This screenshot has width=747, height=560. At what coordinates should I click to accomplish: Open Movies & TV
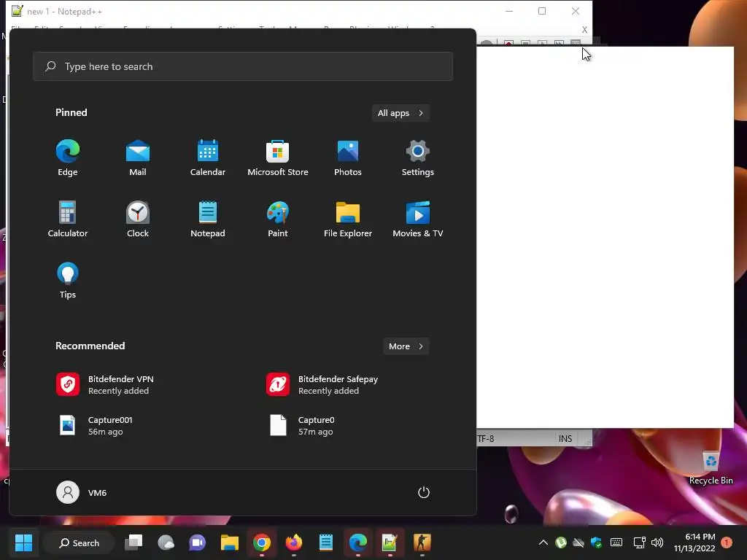tap(418, 219)
